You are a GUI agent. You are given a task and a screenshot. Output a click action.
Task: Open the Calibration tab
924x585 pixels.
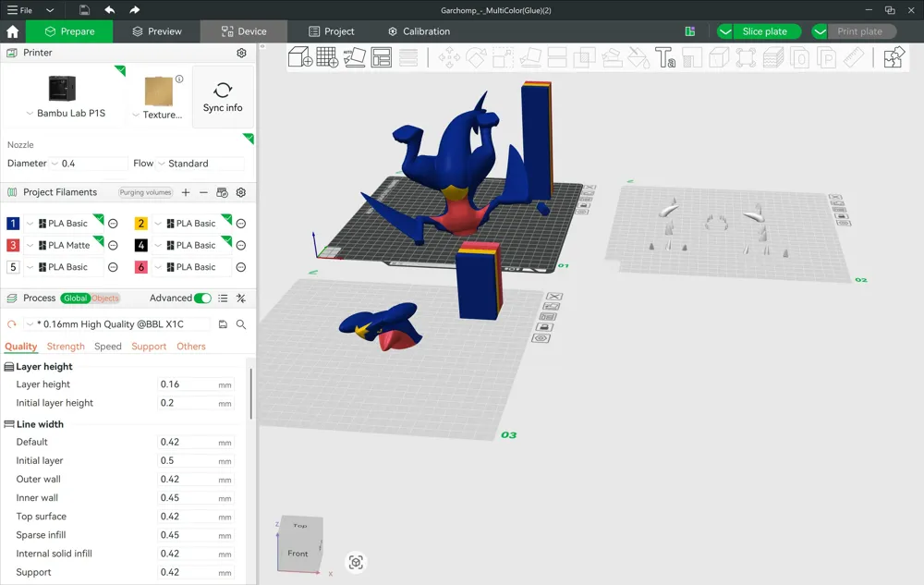[419, 31]
